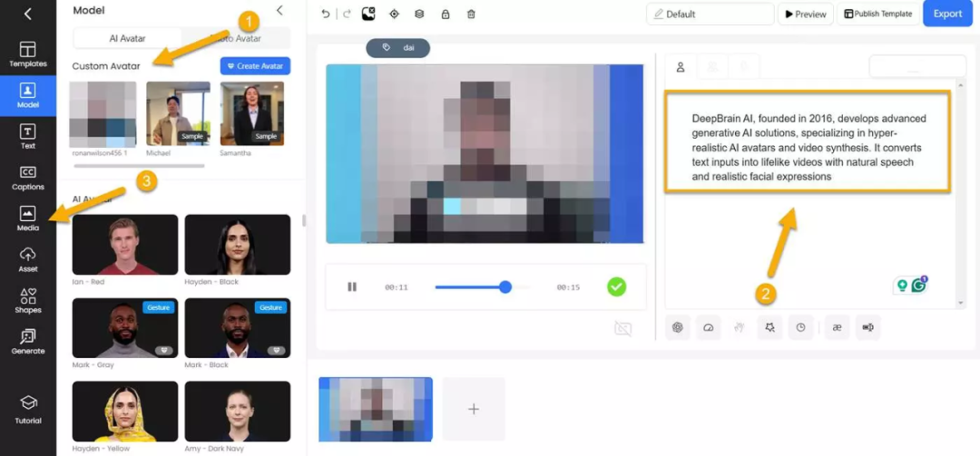Image resolution: width=980 pixels, height=456 pixels.
Task: Click the Create Avatar button
Action: pos(255,65)
